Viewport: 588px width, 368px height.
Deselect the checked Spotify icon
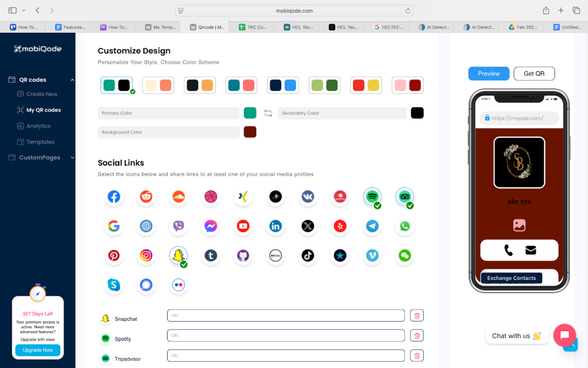click(373, 197)
